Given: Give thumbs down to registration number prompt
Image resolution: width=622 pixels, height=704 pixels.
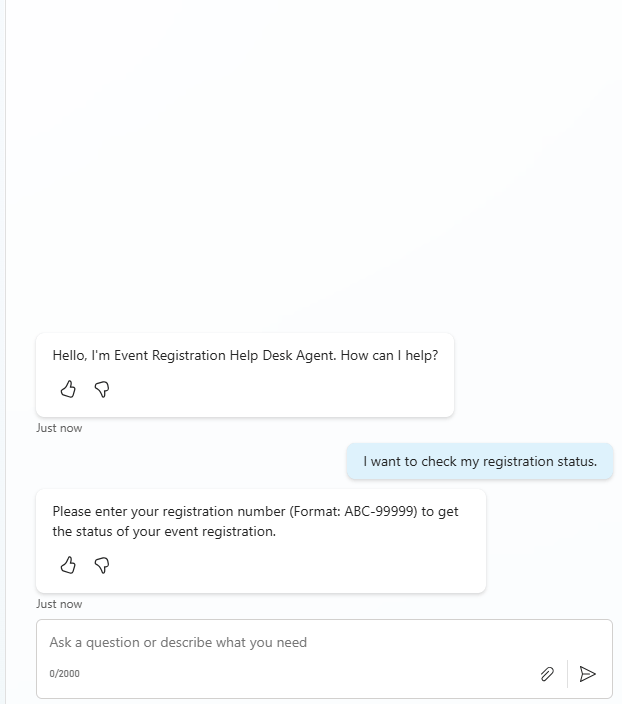Looking at the screenshot, I should pos(101,565).
